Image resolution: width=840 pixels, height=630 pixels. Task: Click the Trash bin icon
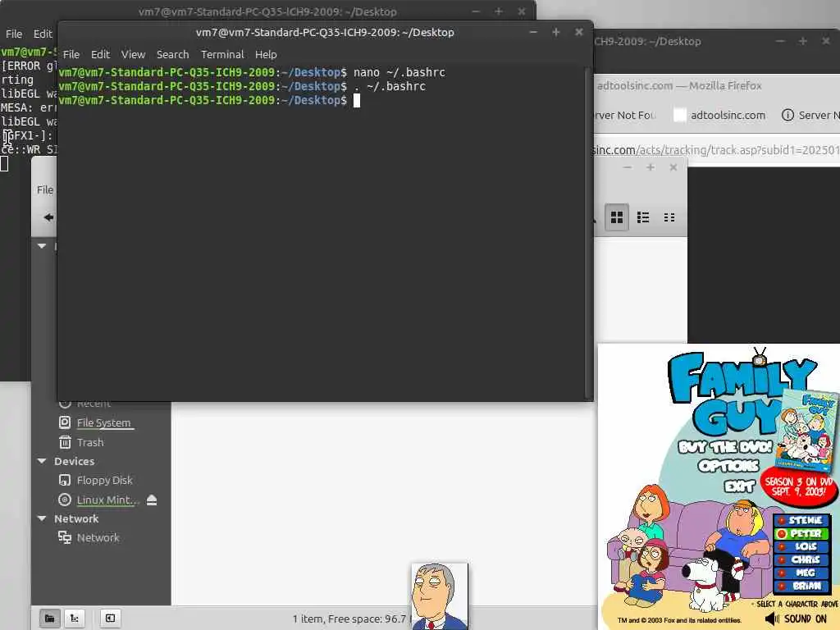[64, 442]
